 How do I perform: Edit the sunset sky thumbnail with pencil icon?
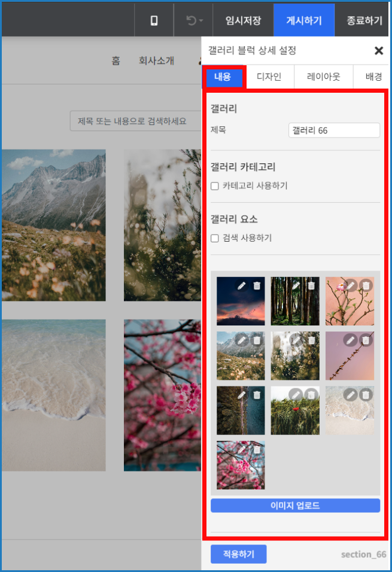point(241,285)
